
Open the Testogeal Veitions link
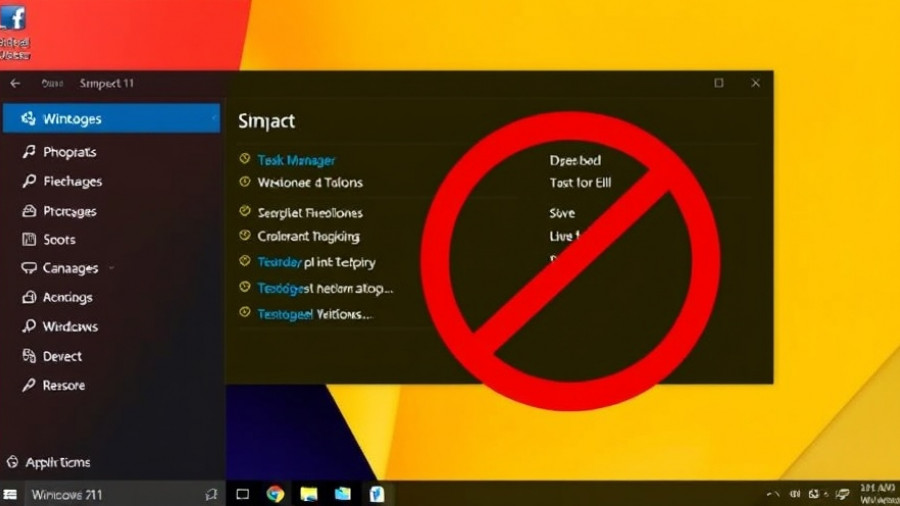click(315, 314)
